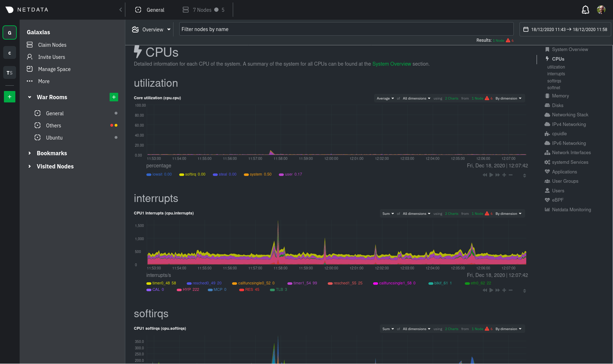Open the Overview view dropdown
The image size is (613, 364).
point(151,29)
